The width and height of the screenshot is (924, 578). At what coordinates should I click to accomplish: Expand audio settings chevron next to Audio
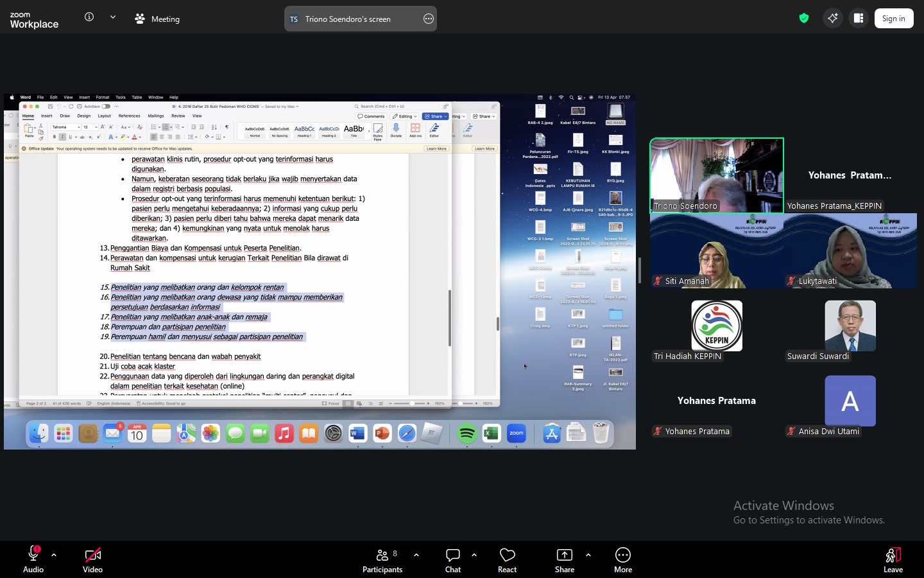click(54, 555)
